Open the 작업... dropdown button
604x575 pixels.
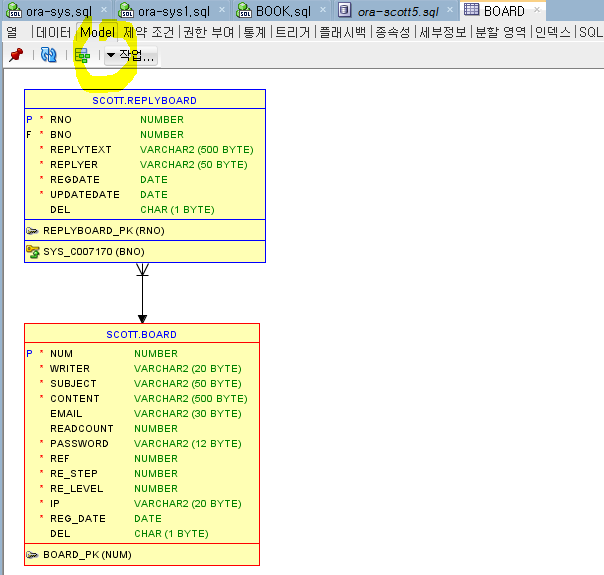(131, 56)
